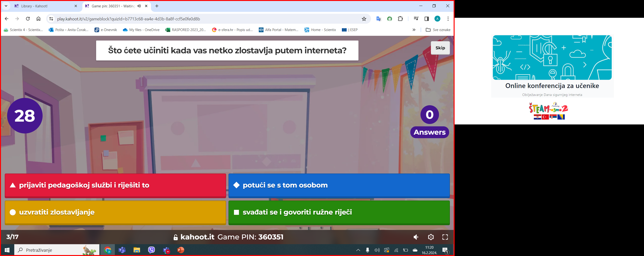Open Alfa Portal bookmark

coord(278,30)
